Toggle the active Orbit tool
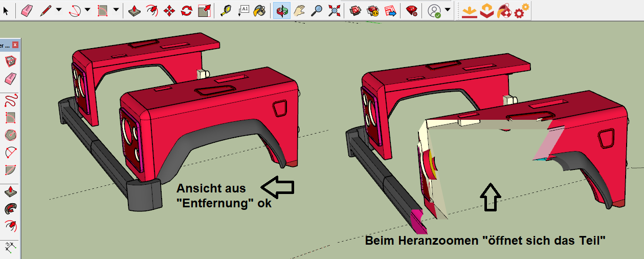Image resolution: width=644 pixels, height=259 pixels. tap(281, 10)
